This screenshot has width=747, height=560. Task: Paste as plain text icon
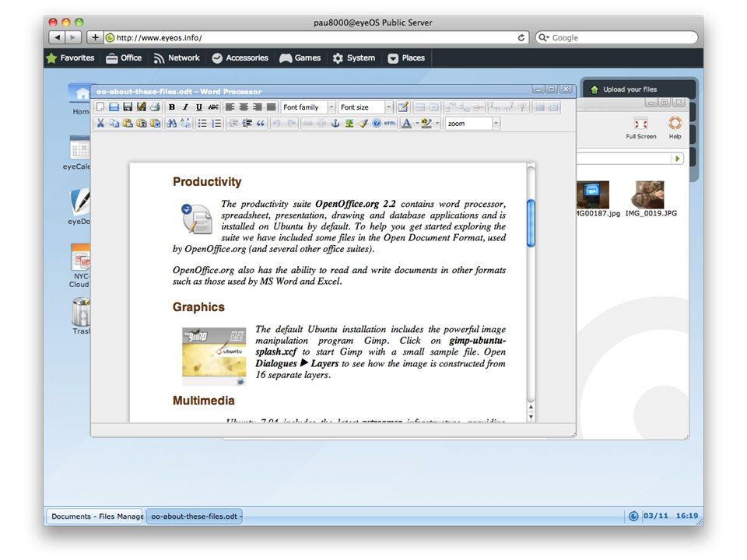pyautogui.click(x=141, y=124)
